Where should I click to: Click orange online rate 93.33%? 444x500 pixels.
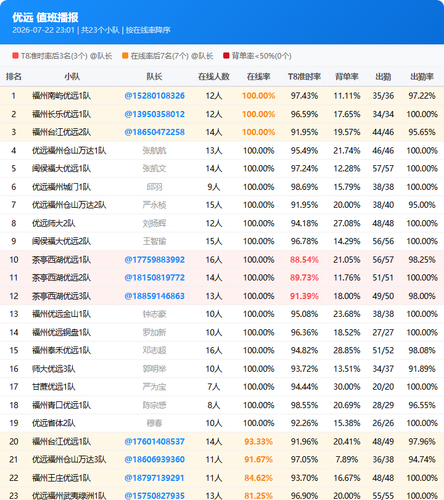(258, 442)
